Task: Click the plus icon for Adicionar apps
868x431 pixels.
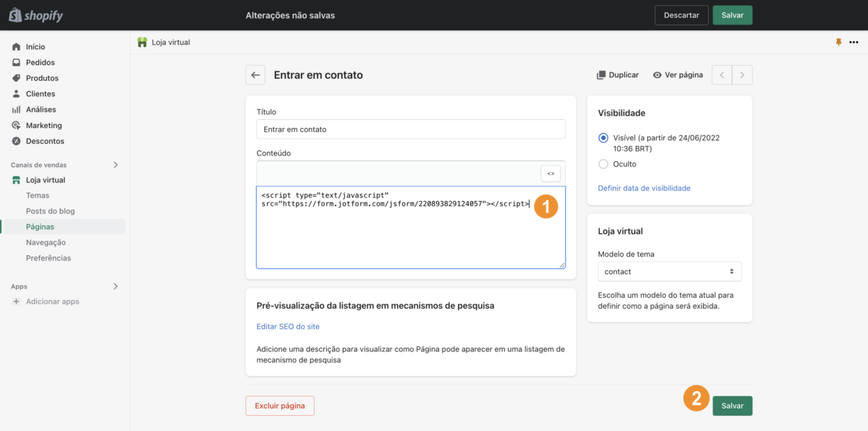Action: pyautogui.click(x=17, y=302)
